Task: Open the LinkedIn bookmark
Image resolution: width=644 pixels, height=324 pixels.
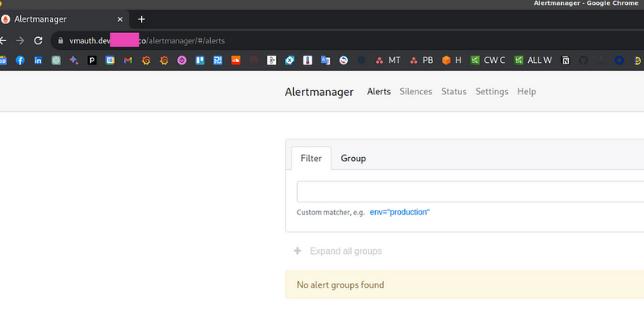Action: click(x=38, y=60)
